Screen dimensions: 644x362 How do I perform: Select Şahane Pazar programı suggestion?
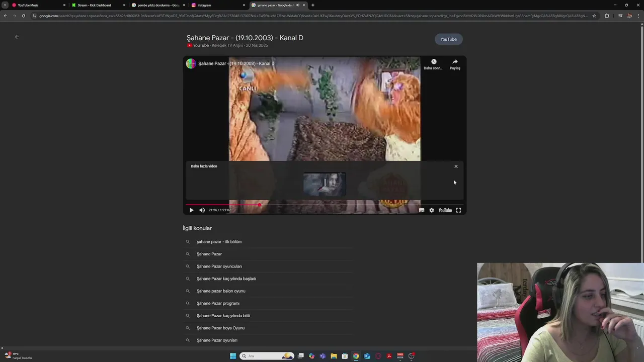pos(218,303)
